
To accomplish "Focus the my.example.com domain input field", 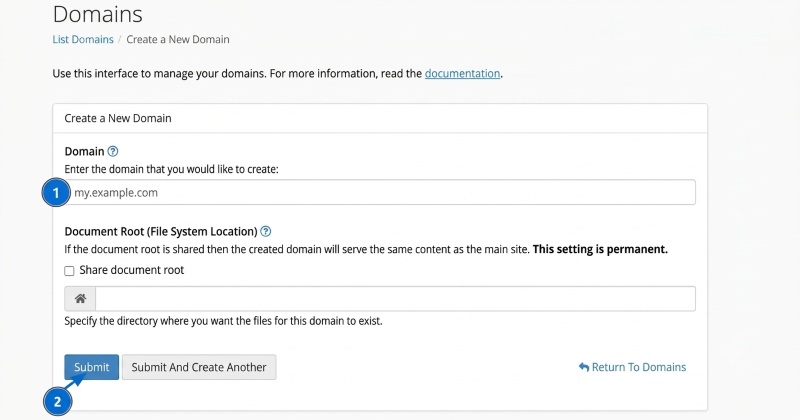I will coord(381,192).
